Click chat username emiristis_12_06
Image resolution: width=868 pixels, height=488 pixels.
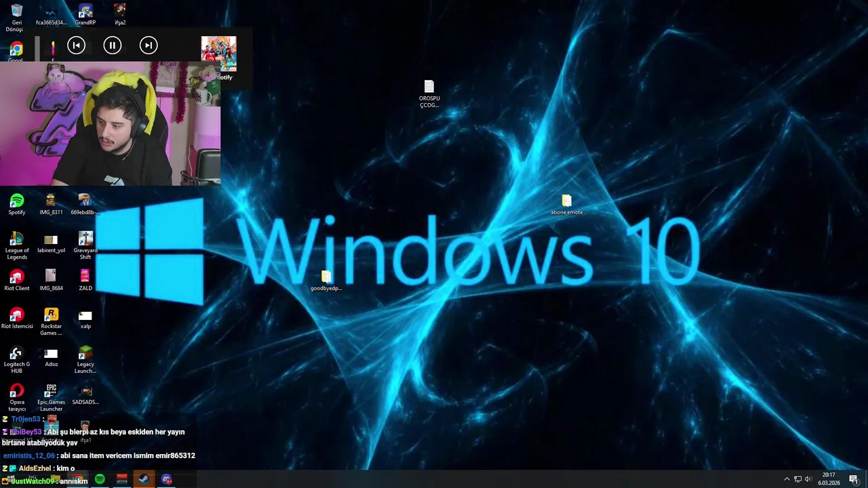coord(28,455)
